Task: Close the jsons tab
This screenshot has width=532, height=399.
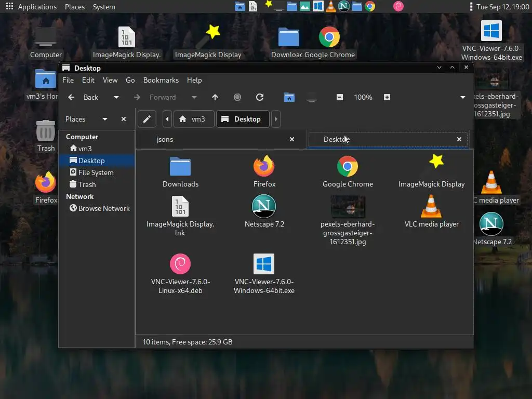Action: (292, 139)
